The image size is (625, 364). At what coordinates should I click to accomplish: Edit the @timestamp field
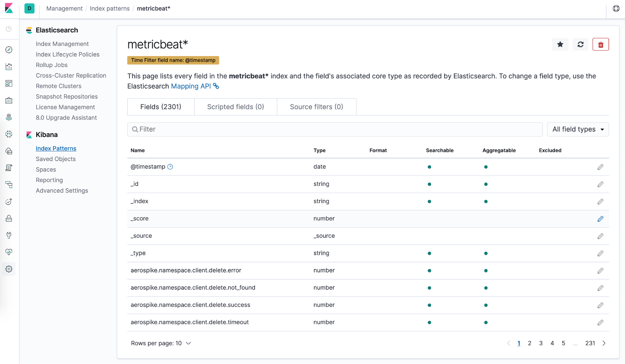[x=601, y=167]
